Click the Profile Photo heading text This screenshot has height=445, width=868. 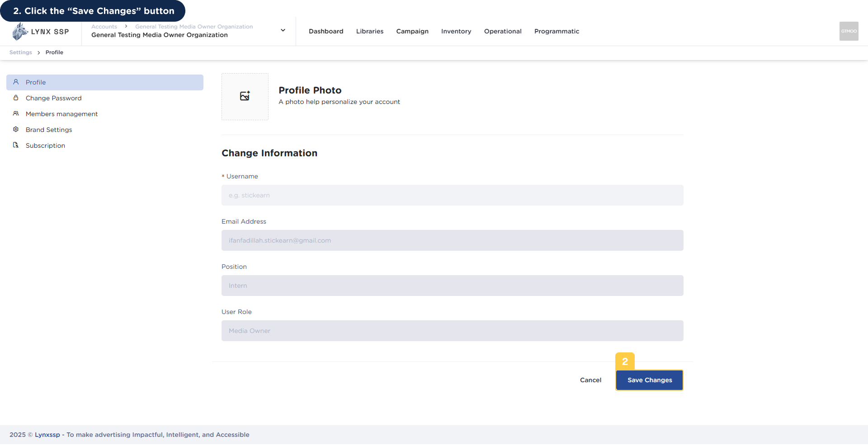pyautogui.click(x=310, y=90)
